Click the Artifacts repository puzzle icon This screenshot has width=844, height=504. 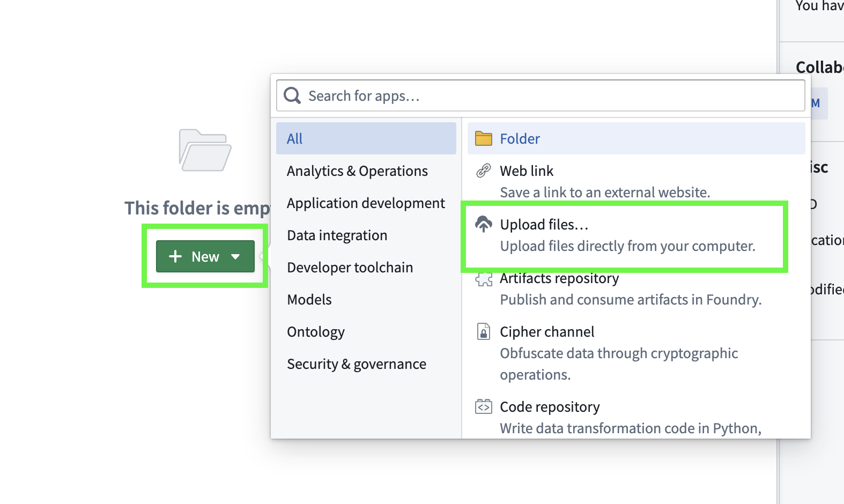484,279
